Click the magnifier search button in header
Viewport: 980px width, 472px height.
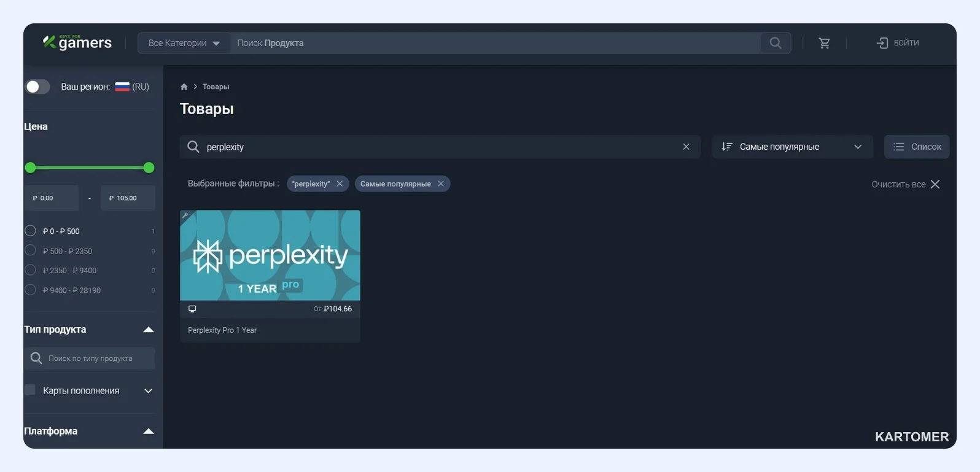[776, 43]
